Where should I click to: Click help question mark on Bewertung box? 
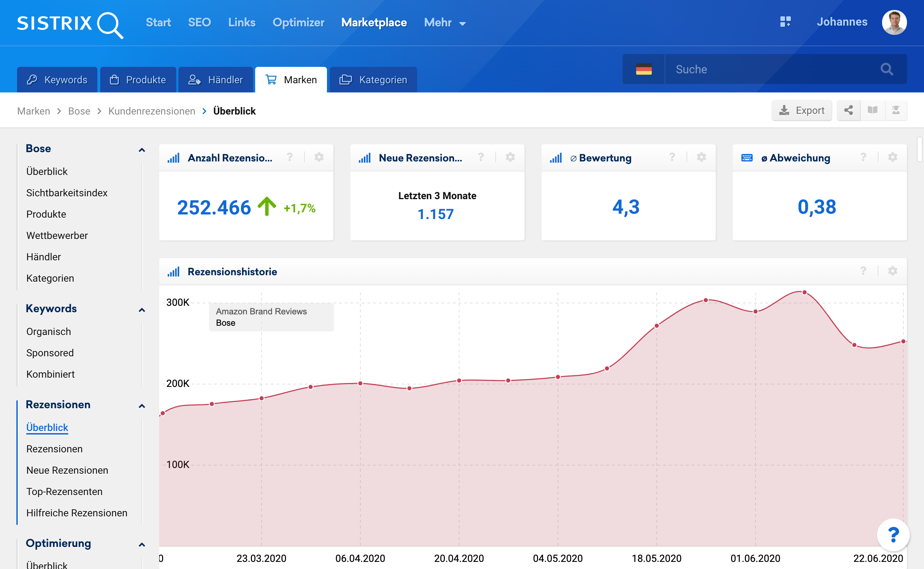[x=672, y=157]
